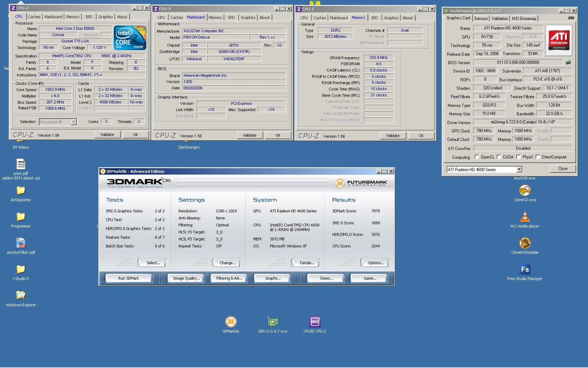Image resolution: width=588 pixels, height=368 pixels.
Task: Open Validation tab in GPU-Z
Action: click(499, 18)
